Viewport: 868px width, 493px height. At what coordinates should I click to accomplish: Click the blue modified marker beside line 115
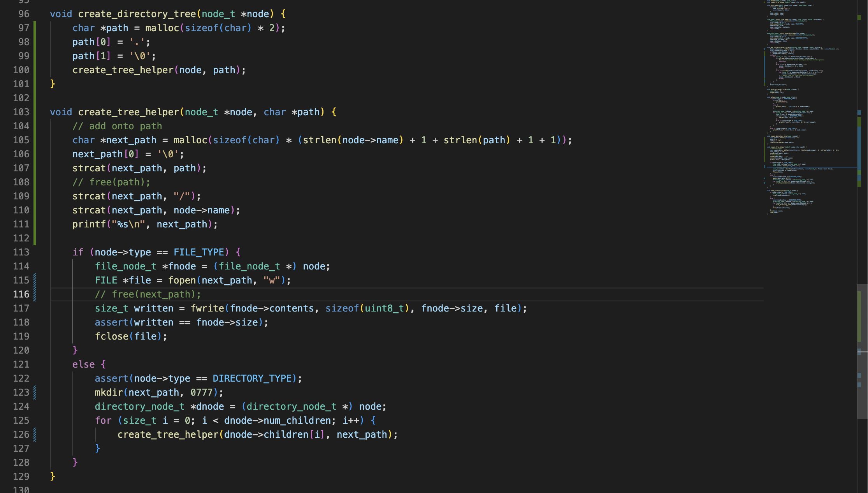35,280
